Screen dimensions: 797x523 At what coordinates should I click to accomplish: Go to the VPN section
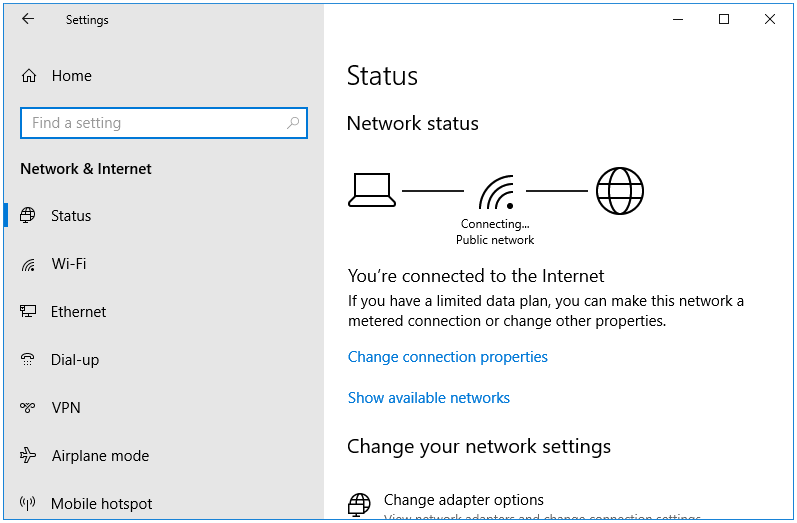click(x=163, y=408)
